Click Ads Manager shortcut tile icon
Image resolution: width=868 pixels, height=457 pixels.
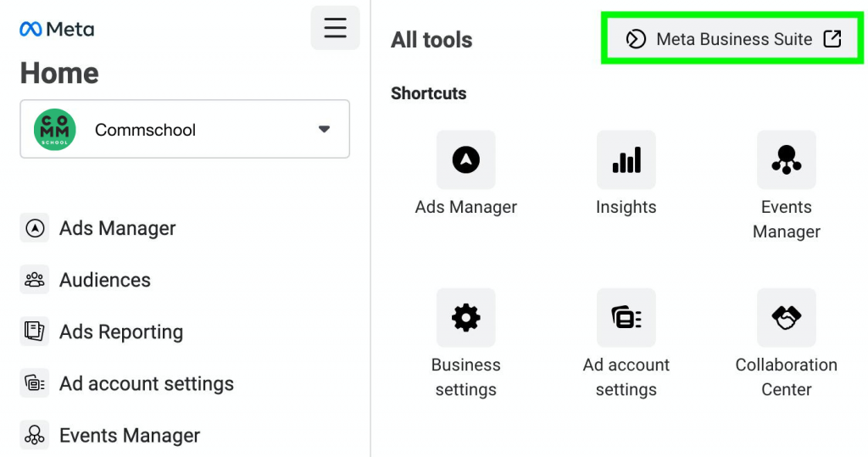pyautogui.click(x=466, y=160)
